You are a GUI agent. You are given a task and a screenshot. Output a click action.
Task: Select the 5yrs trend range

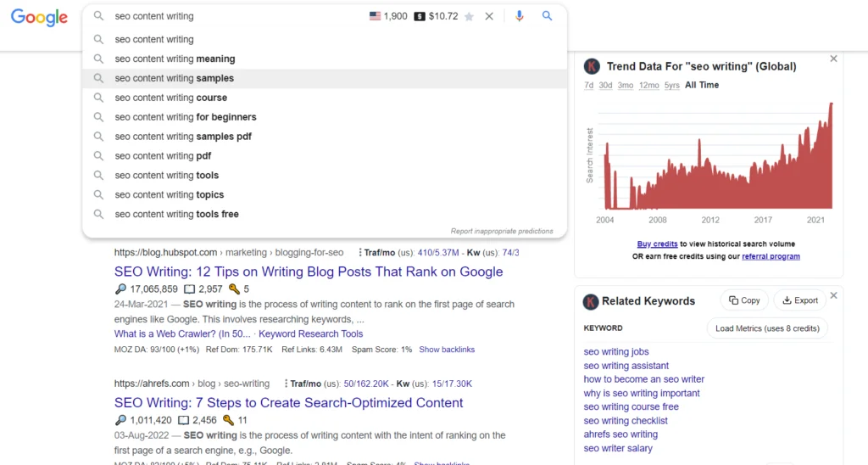coord(672,86)
